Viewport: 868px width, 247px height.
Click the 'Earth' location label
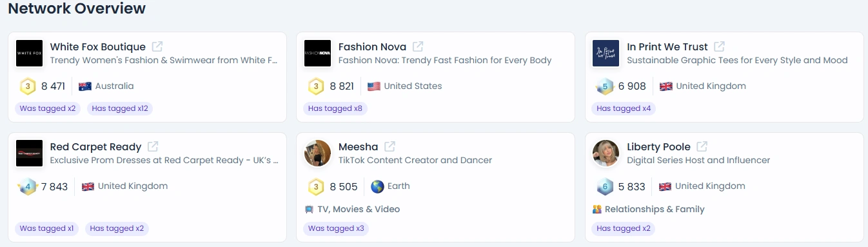[x=399, y=186]
